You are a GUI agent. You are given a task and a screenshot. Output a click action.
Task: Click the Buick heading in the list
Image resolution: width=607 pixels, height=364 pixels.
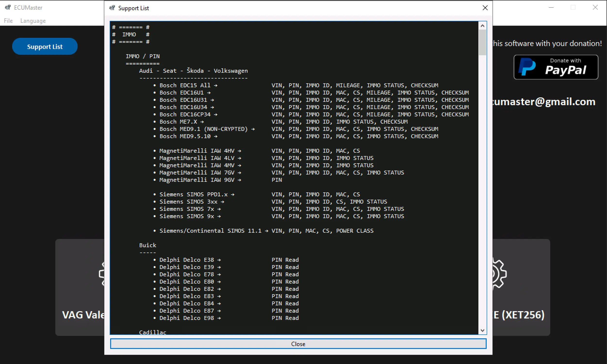click(148, 245)
